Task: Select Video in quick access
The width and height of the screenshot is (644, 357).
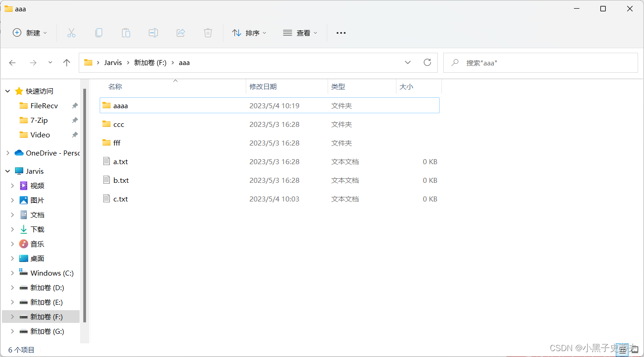Action: coord(40,135)
